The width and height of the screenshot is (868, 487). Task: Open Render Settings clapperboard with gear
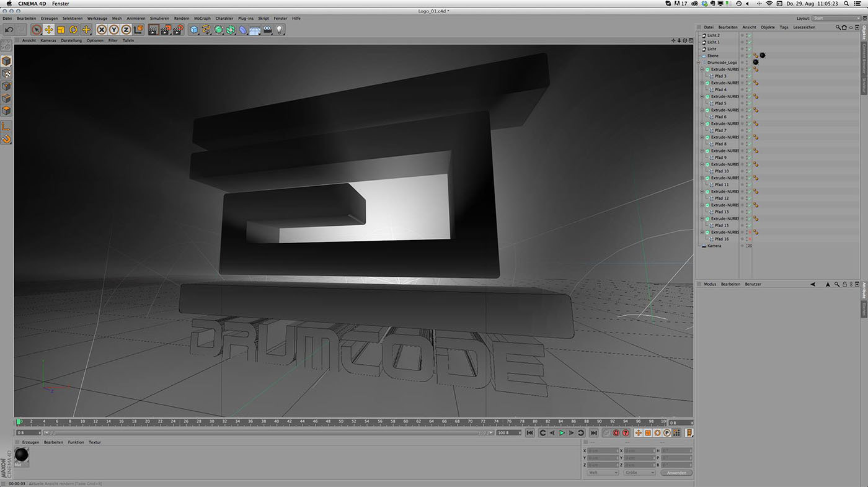coord(179,29)
